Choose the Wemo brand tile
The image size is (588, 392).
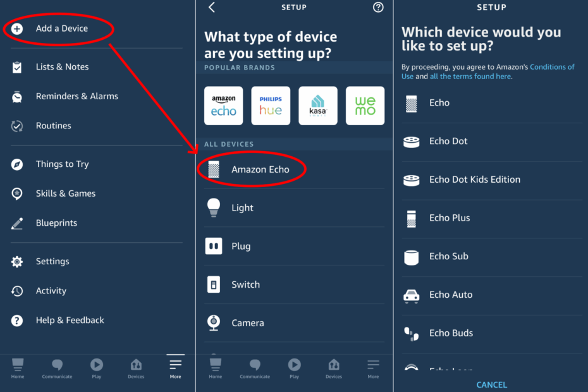[x=365, y=106]
